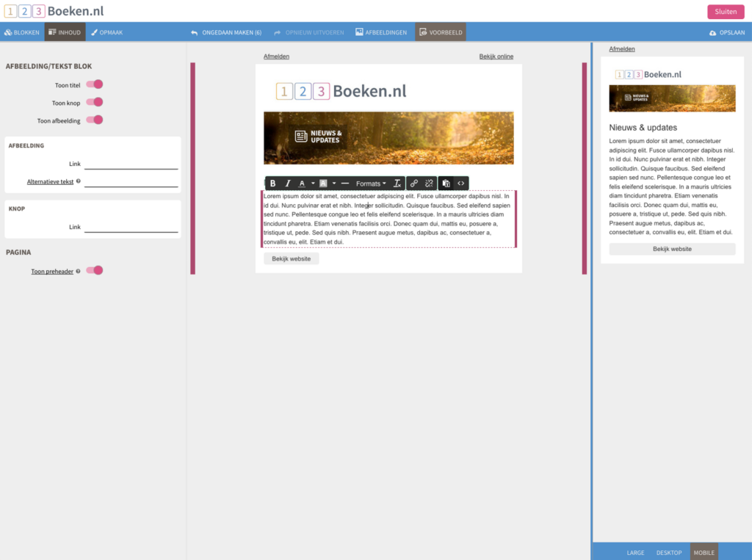Screen dimensions: 752x560
Task: Click the 'PAGINA' section heading
Action: point(18,252)
